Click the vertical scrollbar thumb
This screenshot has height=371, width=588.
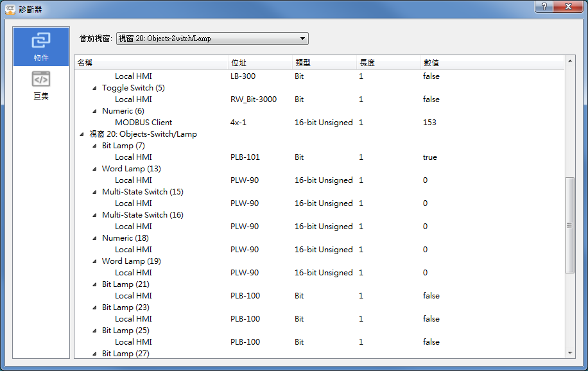(x=570, y=225)
